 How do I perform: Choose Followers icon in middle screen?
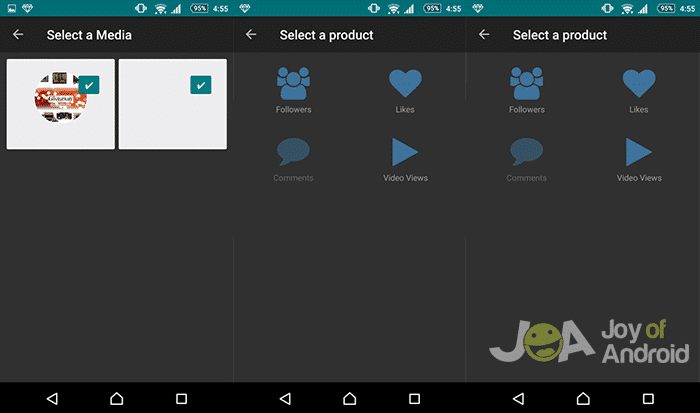pyautogui.click(x=293, y=83)
